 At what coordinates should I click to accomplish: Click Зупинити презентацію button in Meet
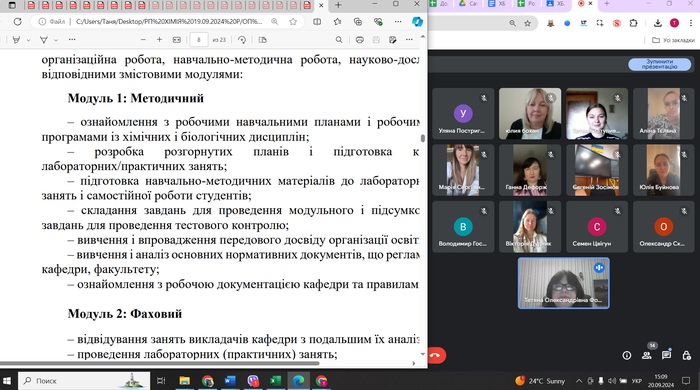[659, 64]
